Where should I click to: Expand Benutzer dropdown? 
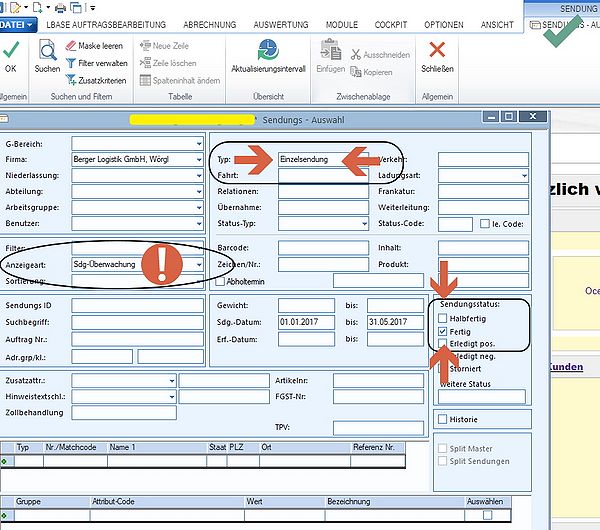pos(199,223)
